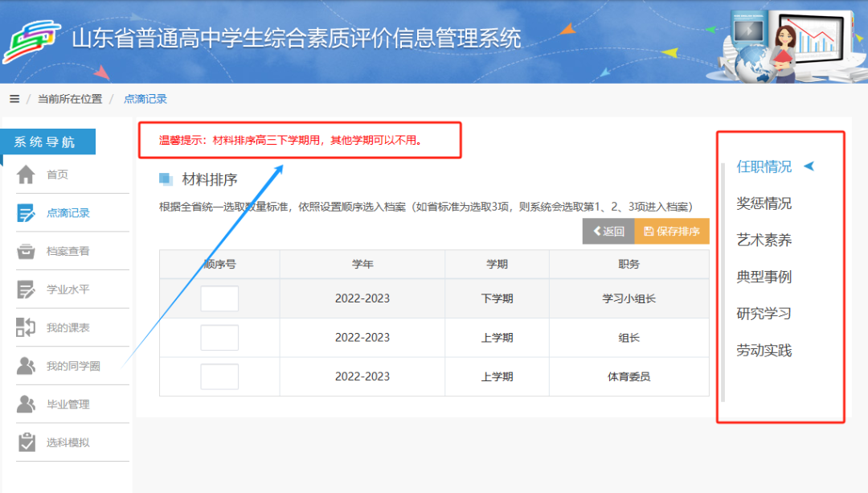The width and height of the screenshot is (868, 493).
Task: Click order number field for 体育委员 row
Action: tap(219, 376)
